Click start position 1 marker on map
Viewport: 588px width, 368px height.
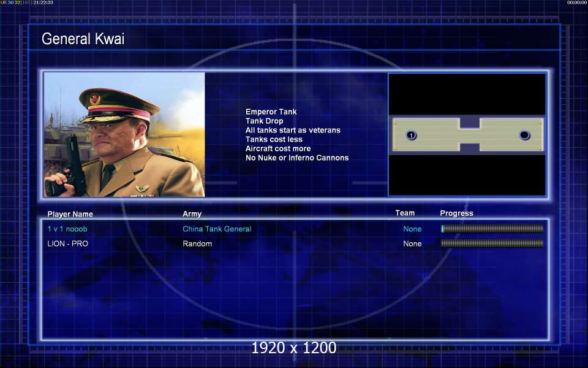point(412,135)
